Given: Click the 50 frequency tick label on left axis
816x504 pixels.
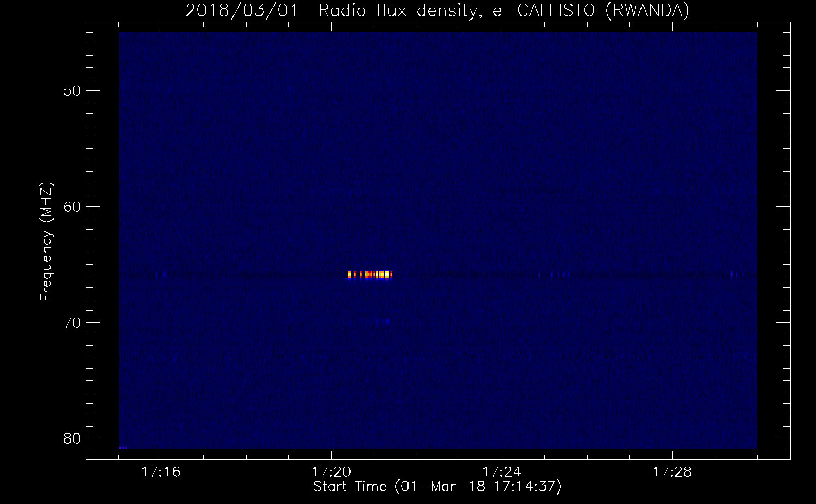Looking at the screenshot, I should coord(71,91).
